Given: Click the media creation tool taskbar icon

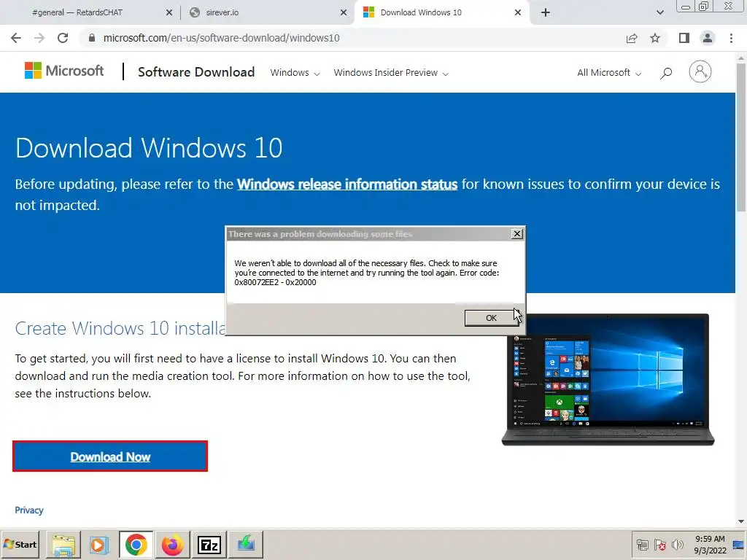Looking at the screenshot, I should tap(246, 544).
